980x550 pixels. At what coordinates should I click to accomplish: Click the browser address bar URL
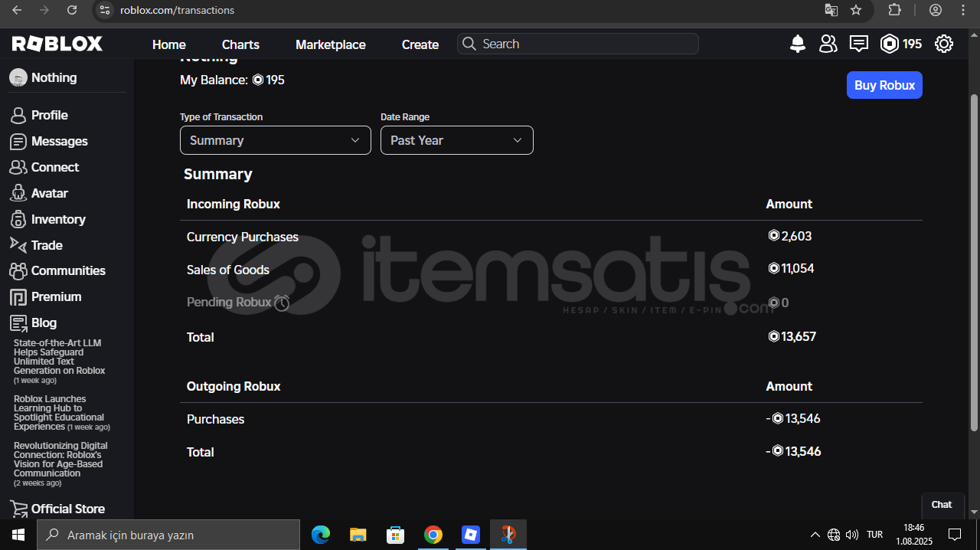coord(177,10)
